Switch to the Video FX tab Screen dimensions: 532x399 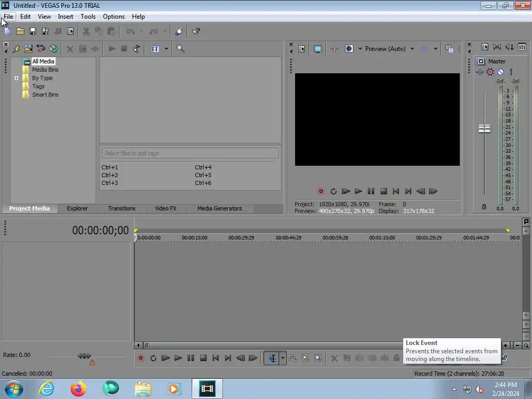[x=166, y=208]
